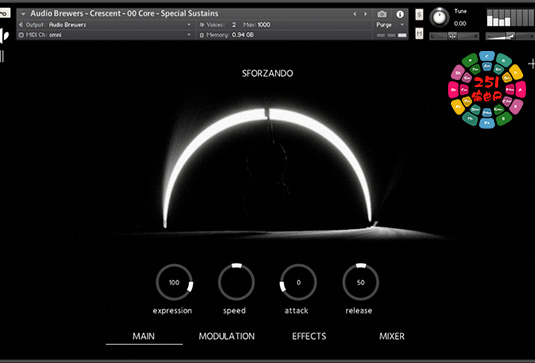The height and width of the screenshot is (363, 535).
Task: Click the instrument name Special Sustains title
Action: (x=124, y=14)
